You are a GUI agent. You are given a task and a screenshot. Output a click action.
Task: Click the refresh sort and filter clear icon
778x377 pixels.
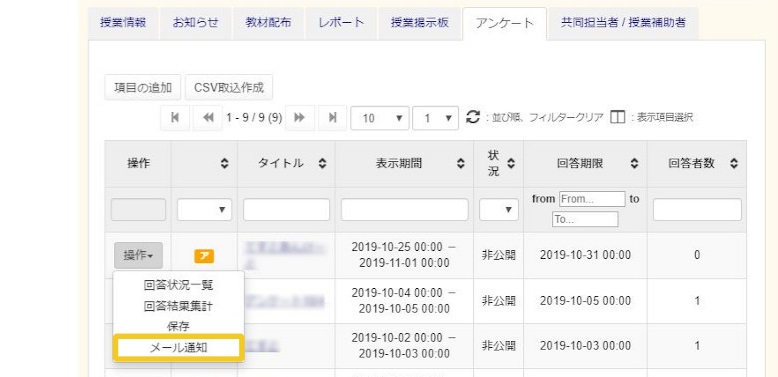tap(473, 118)
